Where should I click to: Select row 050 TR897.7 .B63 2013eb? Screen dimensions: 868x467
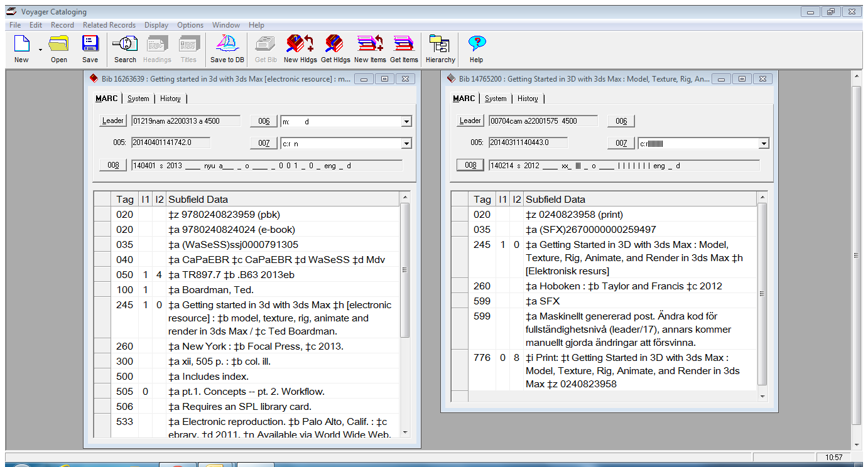click(247, 274)
